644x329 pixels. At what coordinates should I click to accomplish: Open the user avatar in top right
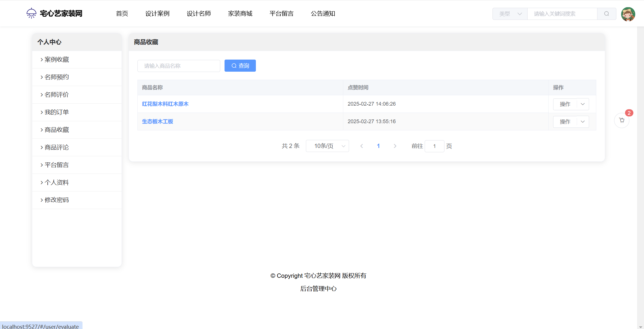[628, 14]
